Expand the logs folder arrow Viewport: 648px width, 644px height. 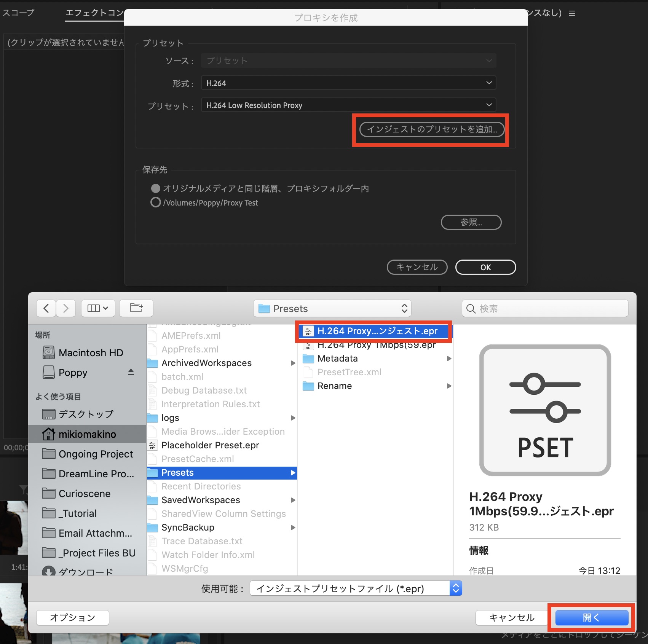pos(293,418)
